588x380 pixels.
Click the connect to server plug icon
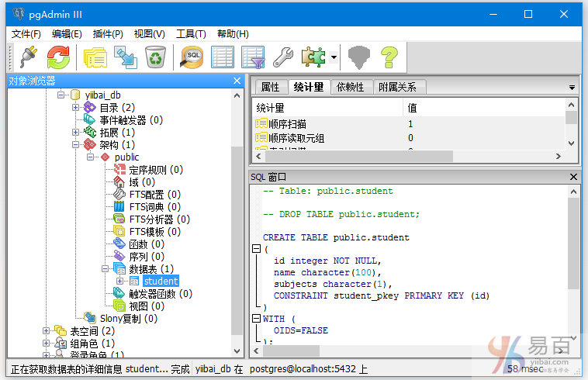coord(29,57)
